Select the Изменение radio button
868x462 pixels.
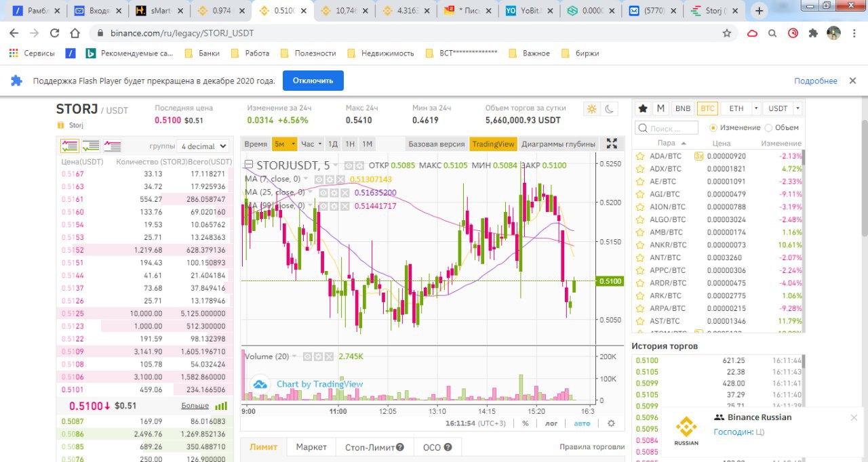(x=713, y=127)
